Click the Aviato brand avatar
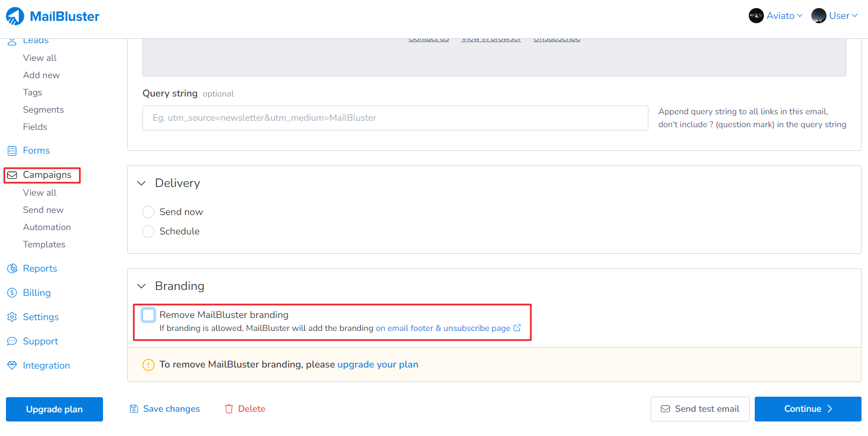The image size is (868, 436). 756,16
